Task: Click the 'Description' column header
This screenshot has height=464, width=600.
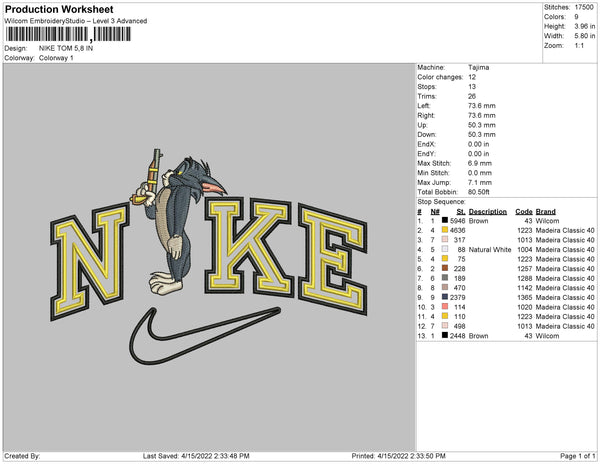Action: pos(488,212)
